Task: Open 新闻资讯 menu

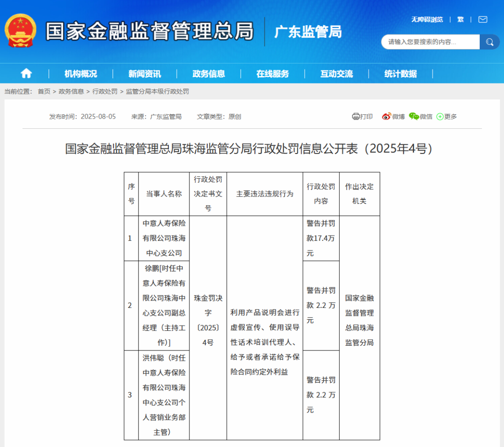Action: tap(145, 74)
